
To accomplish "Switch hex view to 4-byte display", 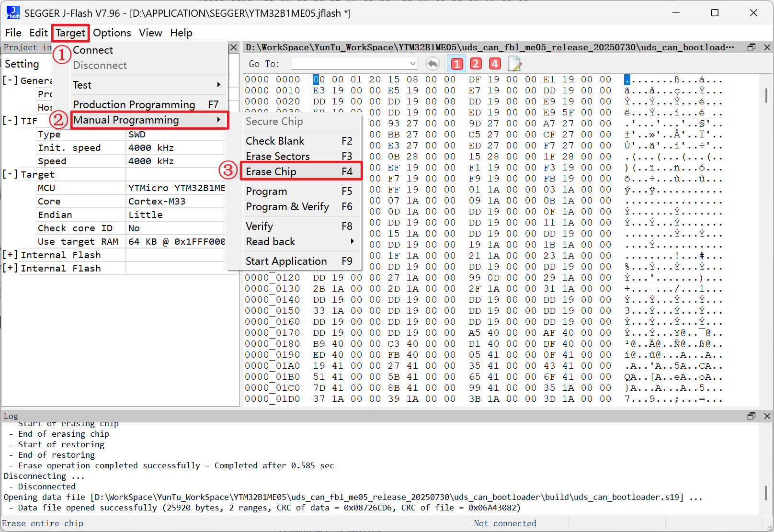I will 495,64.
